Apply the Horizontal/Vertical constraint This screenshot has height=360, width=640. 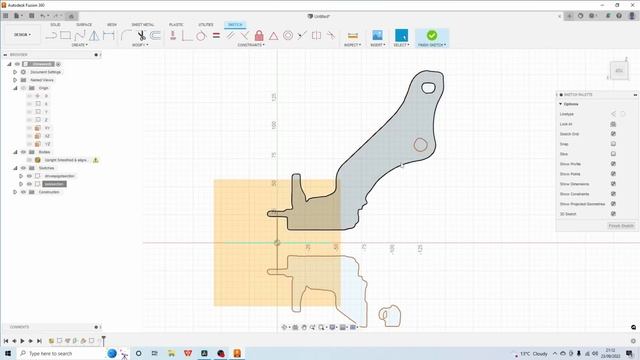(x=173, y=36)
